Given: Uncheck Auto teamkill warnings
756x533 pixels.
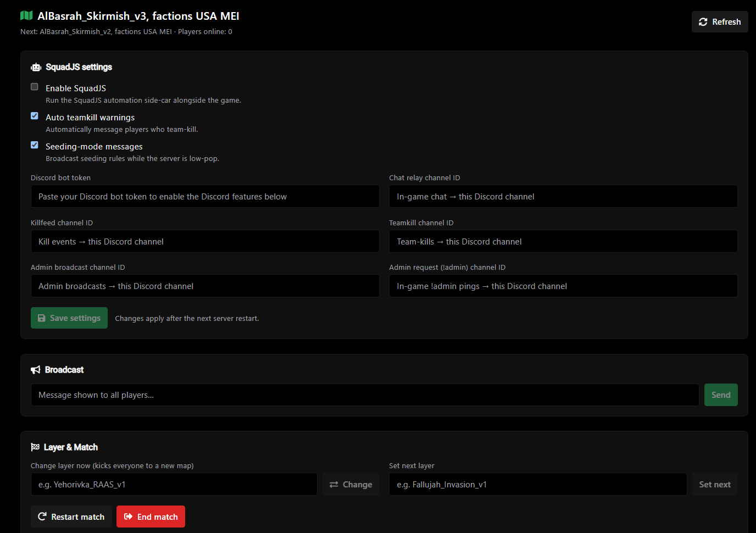Looking at the screenshot, I should click(35, 116).
